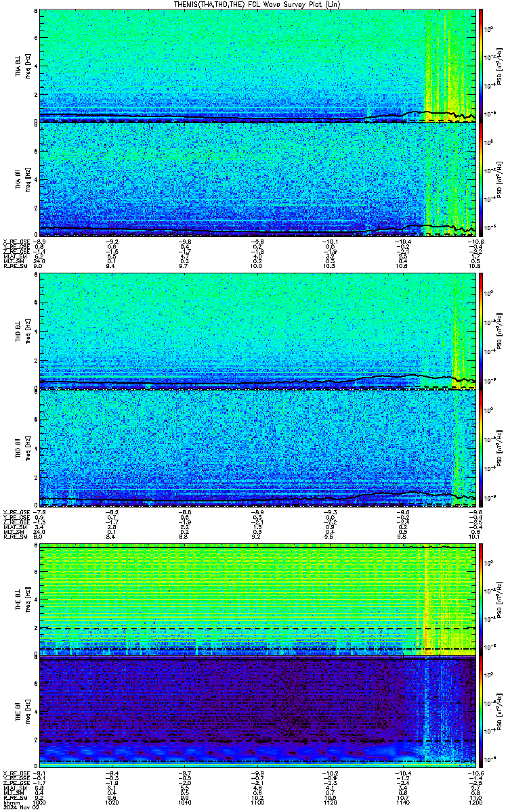Click the color bar beside the THD B-parallel panel
Image resolution: width=508 pixels, height=812 pixels.
pyautogui.click(x=482, y=447)
